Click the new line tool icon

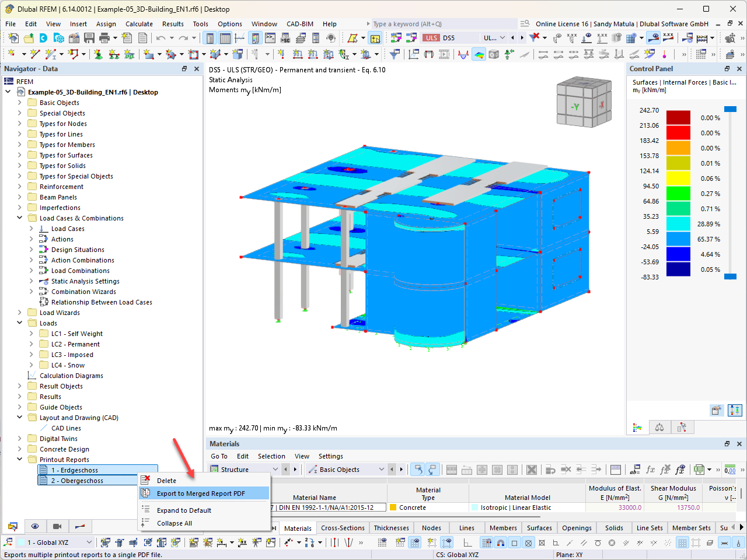pos(35,54)
